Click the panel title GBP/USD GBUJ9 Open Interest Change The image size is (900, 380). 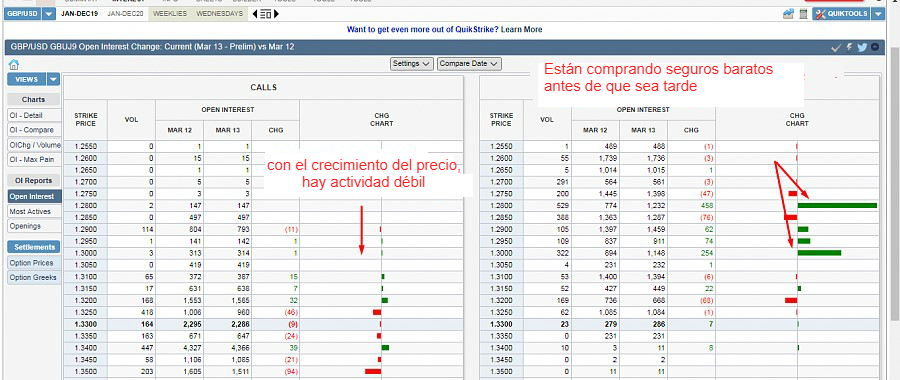[153, 47]
